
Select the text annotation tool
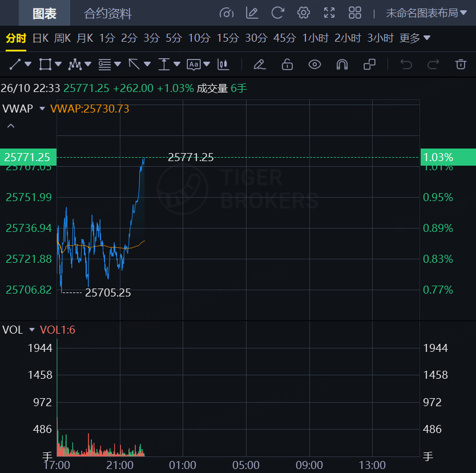coord(193,65)
